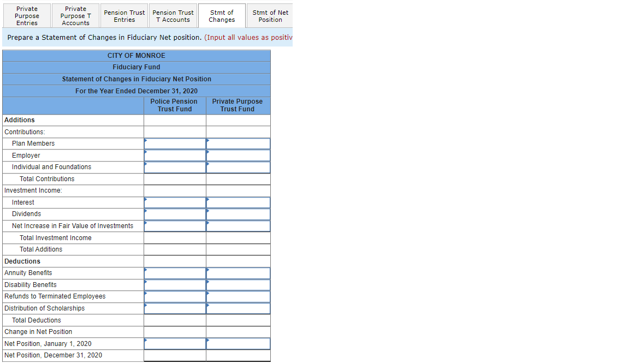Viewport: 629px width, 364px height.
Task: Click the Plan Members input for Police Pension fund
Action: click(175, 143)
